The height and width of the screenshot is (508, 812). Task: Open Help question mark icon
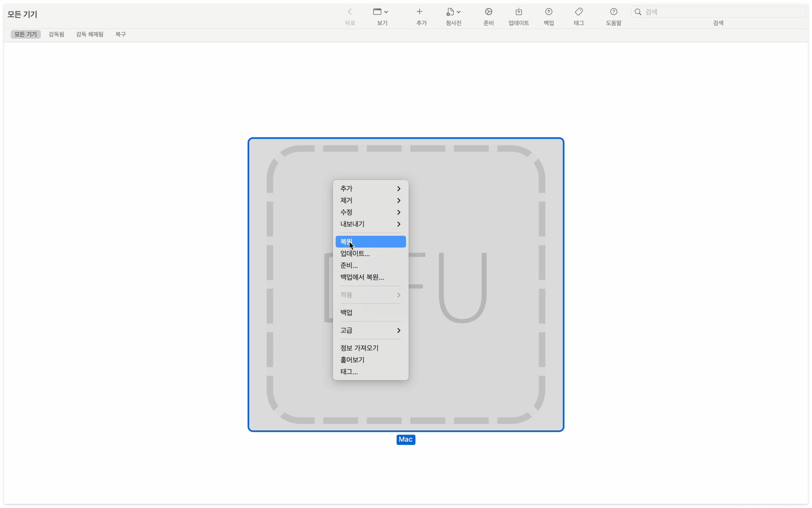point(613,12)
